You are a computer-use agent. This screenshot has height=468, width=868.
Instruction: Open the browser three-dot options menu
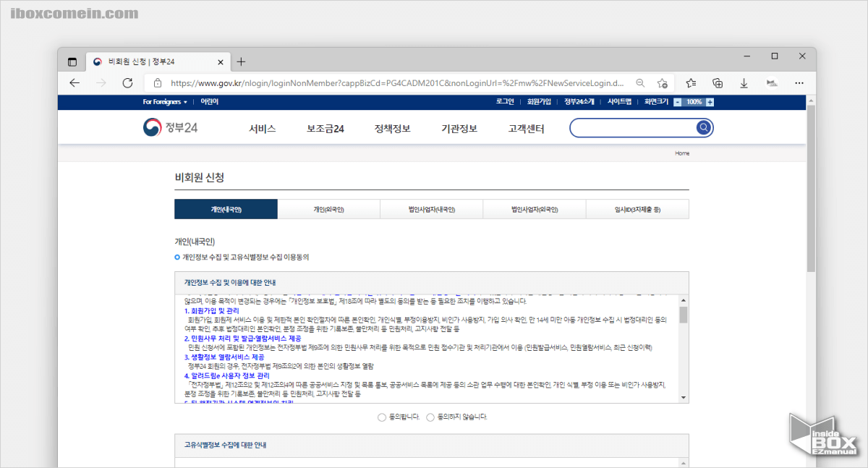pyautogui.click(x=799, y=83)
